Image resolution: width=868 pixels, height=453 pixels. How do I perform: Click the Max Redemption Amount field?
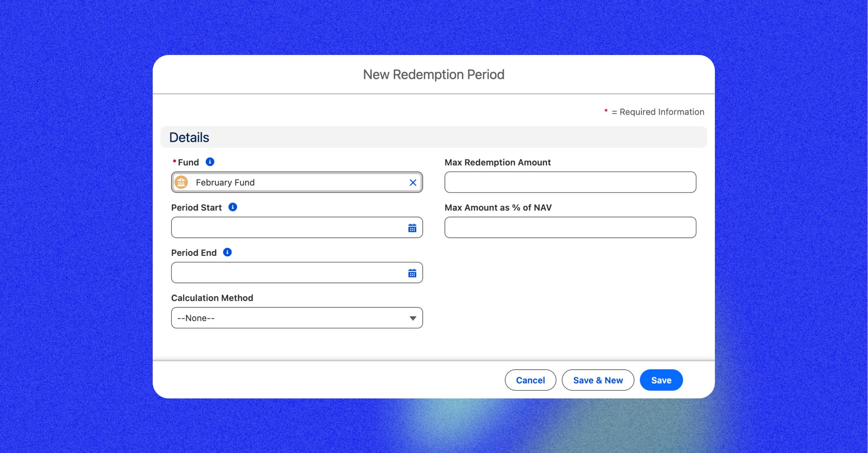570,182
